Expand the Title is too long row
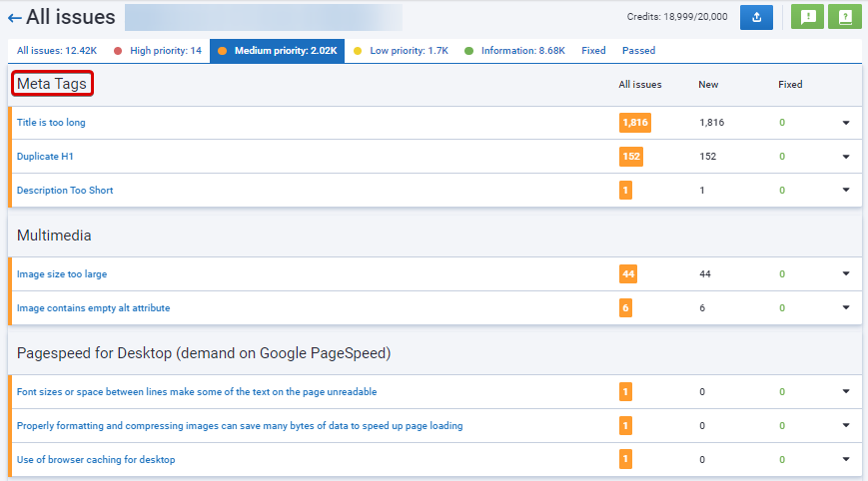This screenshot has width=868, height=481. pos(846,123)
